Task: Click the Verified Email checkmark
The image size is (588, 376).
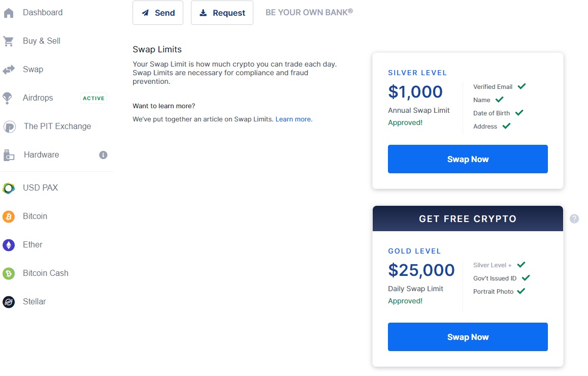Action: tap(521, 86)
